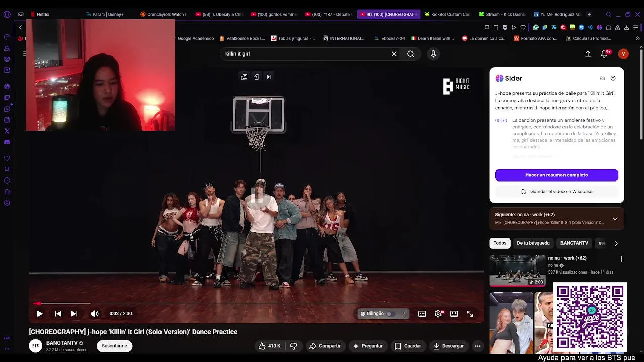Open the Learn Italian with bookmark

point(432,38)
